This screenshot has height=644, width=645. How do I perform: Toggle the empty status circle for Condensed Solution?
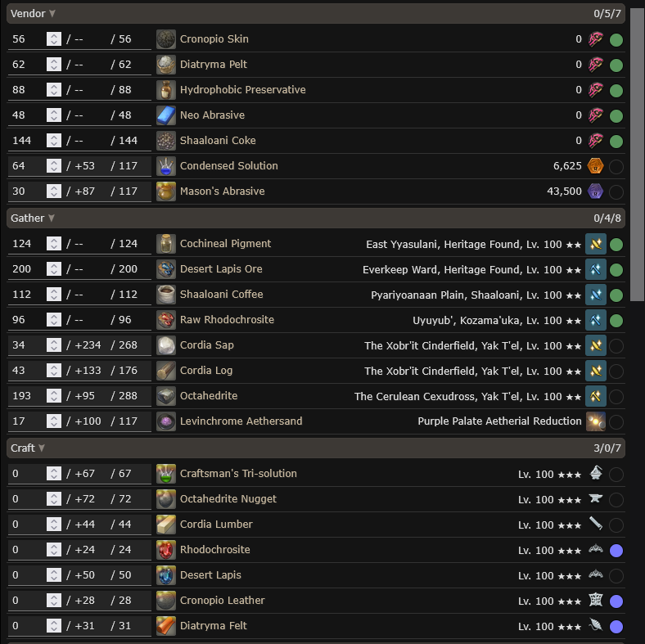616,167
